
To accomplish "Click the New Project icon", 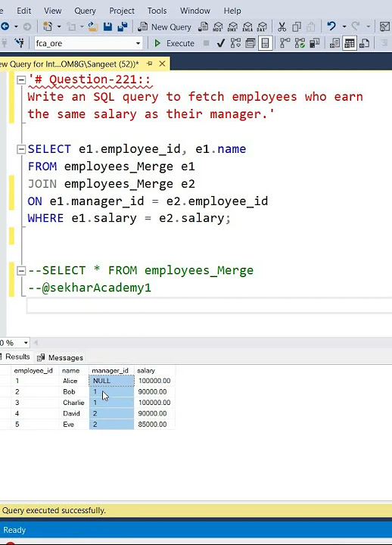I will 47,26.
